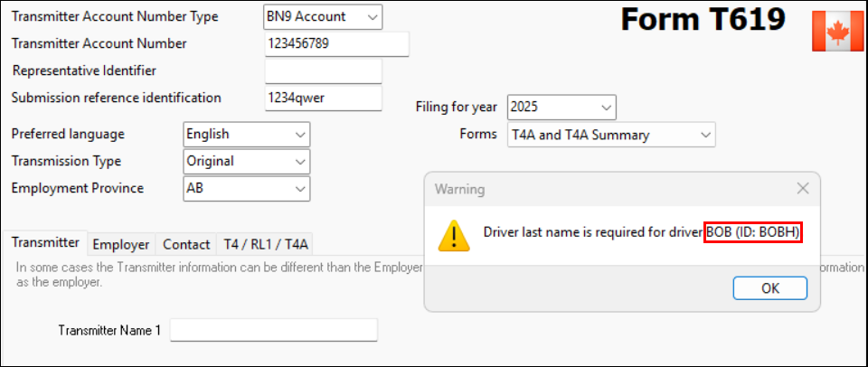Click the Employment Province label
The height and width of the screenshot is (367, 868).
click(78, 188)
